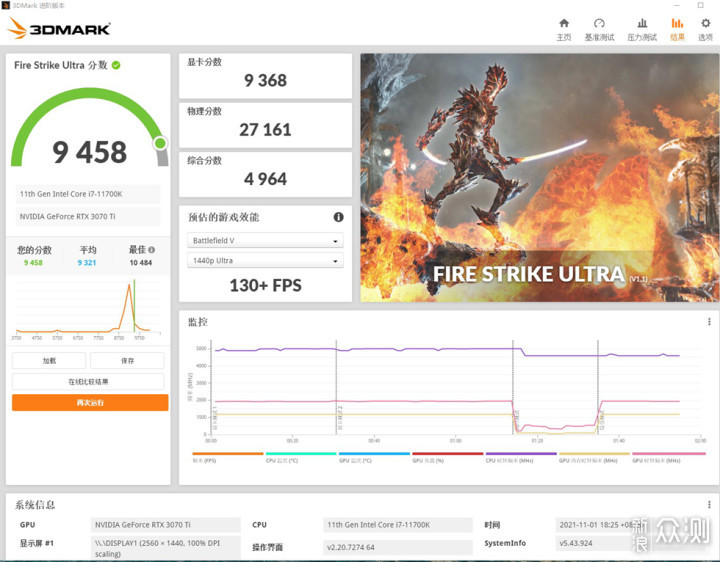The width and height of the screenshot is (720, 562).
Task: Select the 结果 results tab
Action: point(677,30)
